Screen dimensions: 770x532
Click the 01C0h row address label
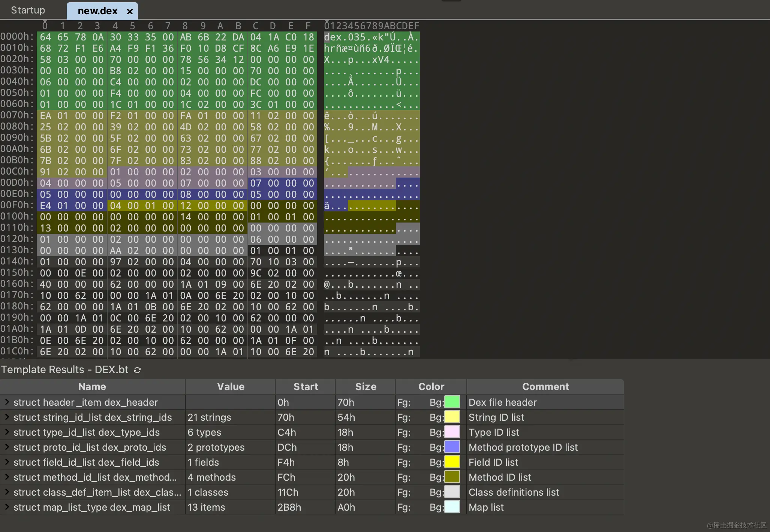(x=17, y=351)
